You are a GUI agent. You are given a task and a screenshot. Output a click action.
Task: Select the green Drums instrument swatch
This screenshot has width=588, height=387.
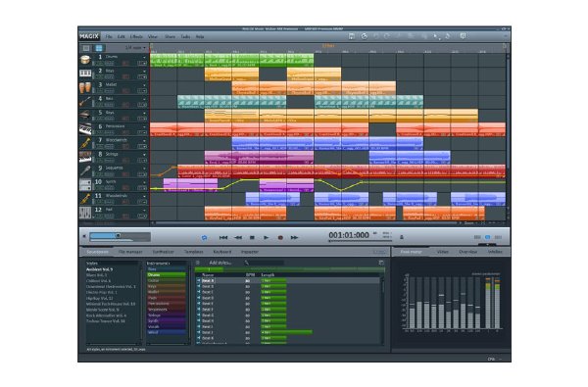coord(167,275)
